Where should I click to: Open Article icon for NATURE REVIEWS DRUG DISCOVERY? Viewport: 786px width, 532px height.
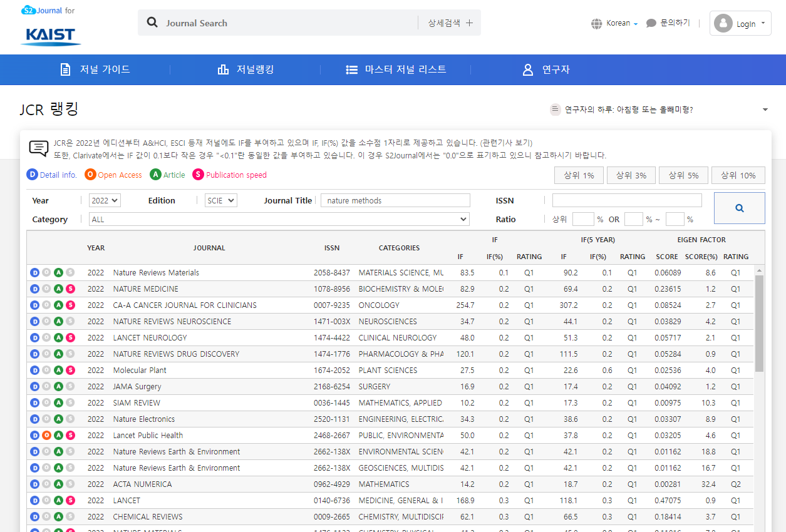click(x=58, y=354)
